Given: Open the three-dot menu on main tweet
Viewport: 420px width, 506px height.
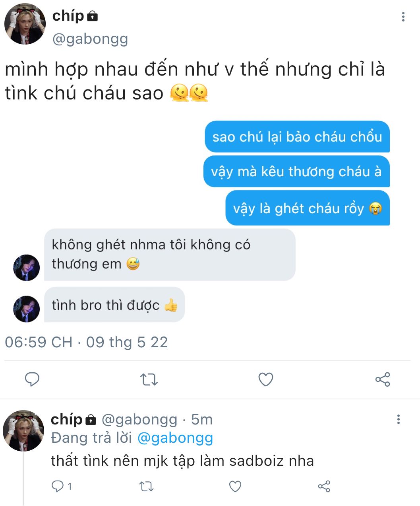Looking at the screenshot, I should 403,17.
